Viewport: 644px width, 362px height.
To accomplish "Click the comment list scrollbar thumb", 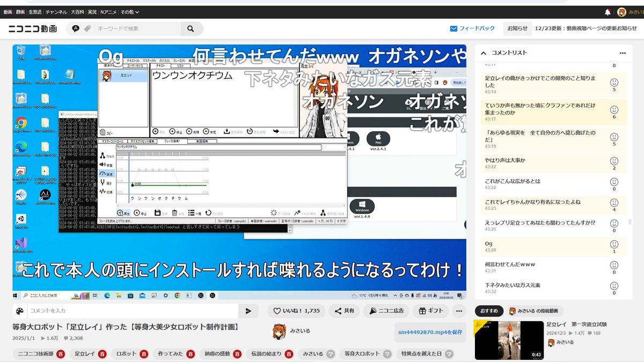I will point(631,223).
